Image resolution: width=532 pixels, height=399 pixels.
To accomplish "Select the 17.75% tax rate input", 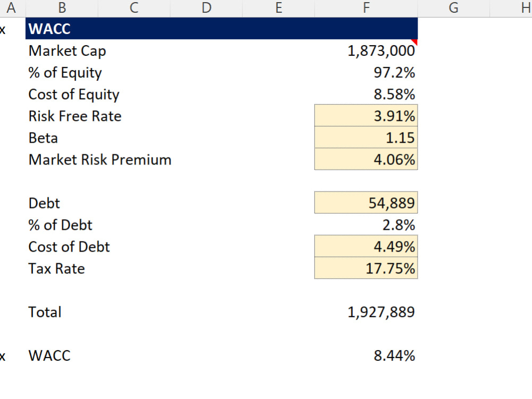I will tap(366, 268).
